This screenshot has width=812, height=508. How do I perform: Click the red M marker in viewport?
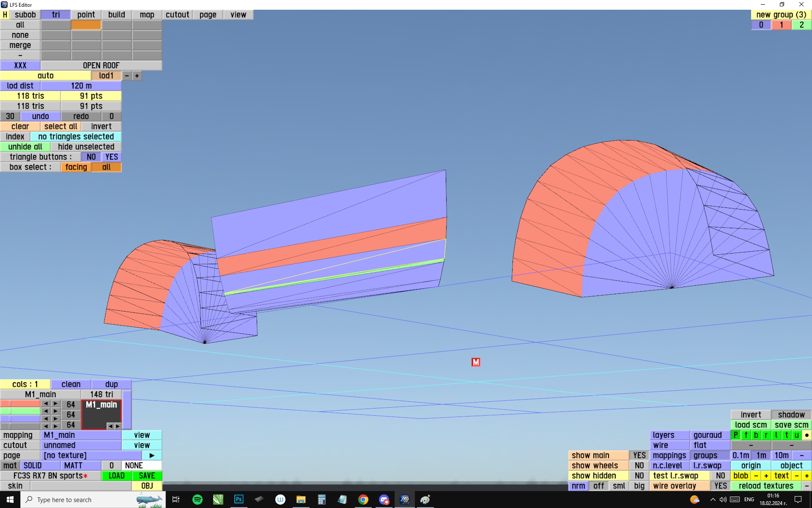476,362
